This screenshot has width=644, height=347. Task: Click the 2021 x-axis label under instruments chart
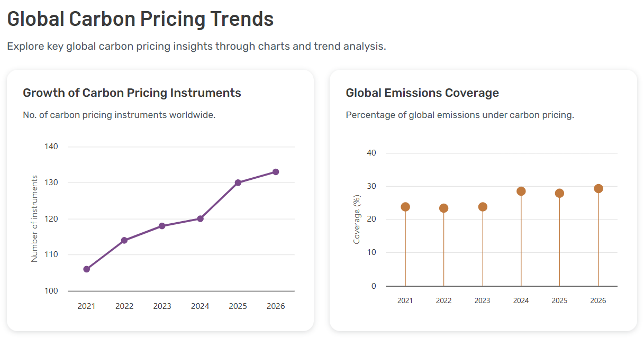click(87, 306)
